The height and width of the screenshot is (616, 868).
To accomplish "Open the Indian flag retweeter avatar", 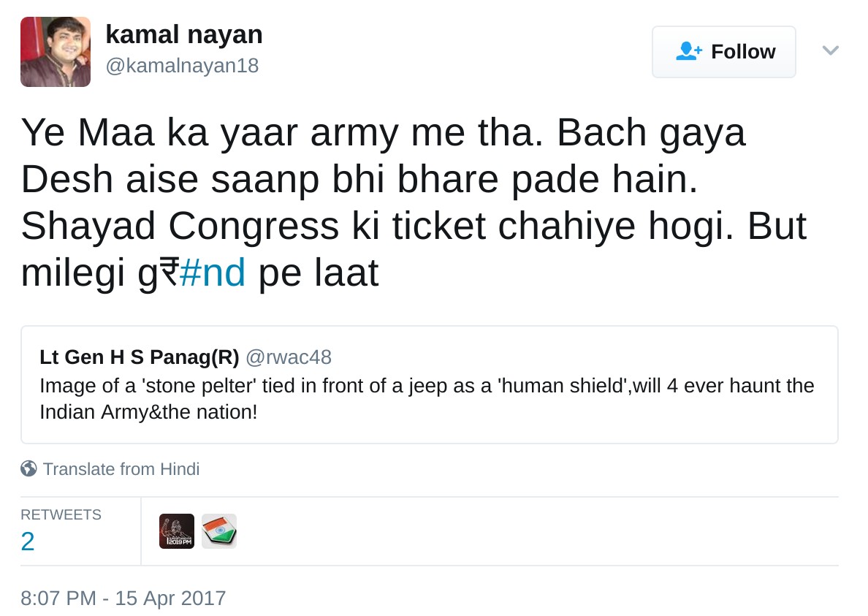I will tap(219, 531).
